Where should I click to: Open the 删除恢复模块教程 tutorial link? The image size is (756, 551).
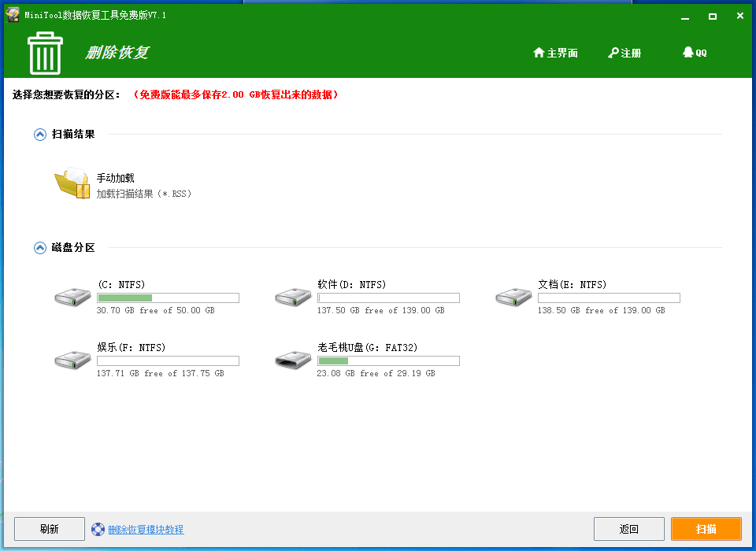click(x=146, y=530)
